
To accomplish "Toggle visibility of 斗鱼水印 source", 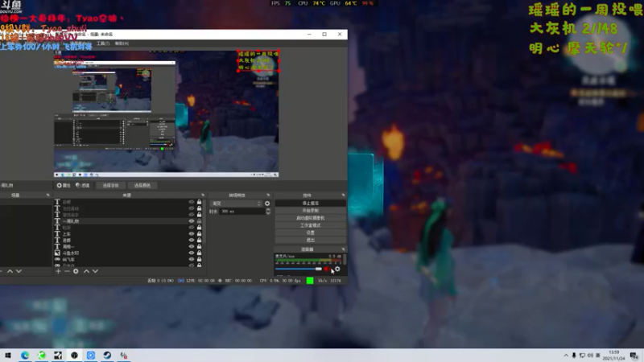I will pos(192,253).
